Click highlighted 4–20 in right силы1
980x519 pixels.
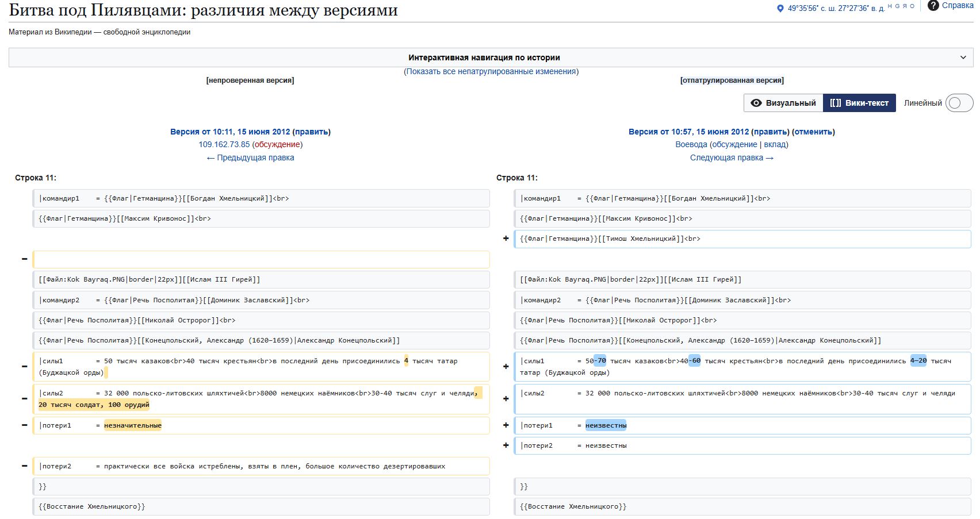point(918,361)
